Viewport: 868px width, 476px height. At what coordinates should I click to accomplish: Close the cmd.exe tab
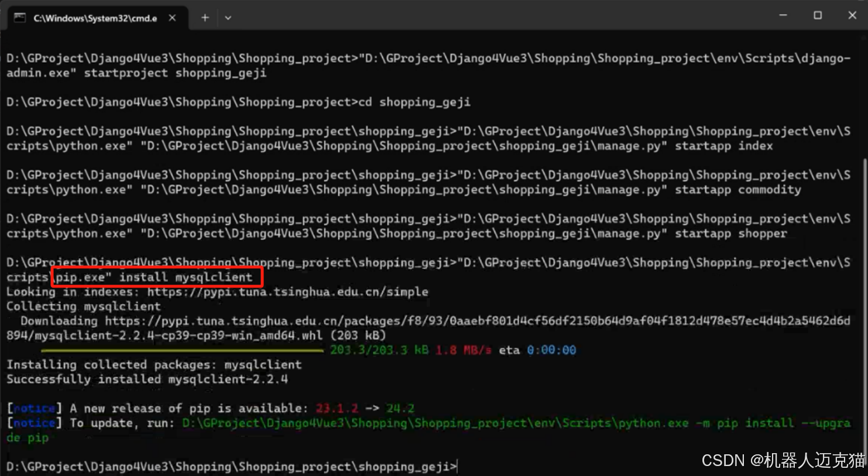[172, 18]
